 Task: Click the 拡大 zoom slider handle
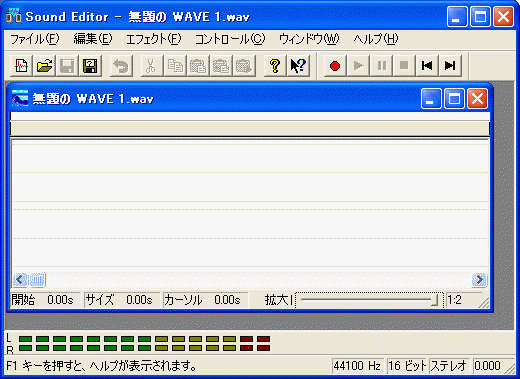point(434,300)
